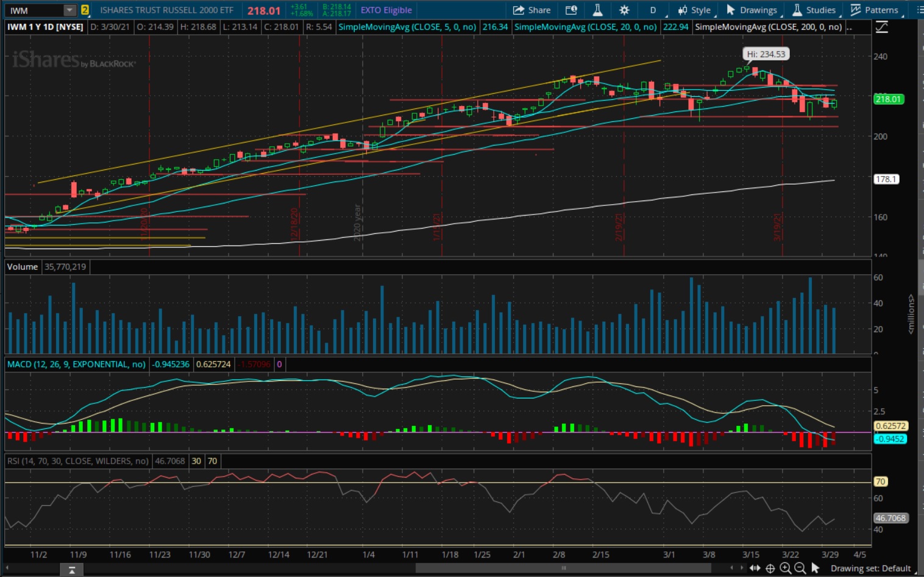Click the O: 214.39 open value cell
The image size is (924, 577).
pos(155,27)
